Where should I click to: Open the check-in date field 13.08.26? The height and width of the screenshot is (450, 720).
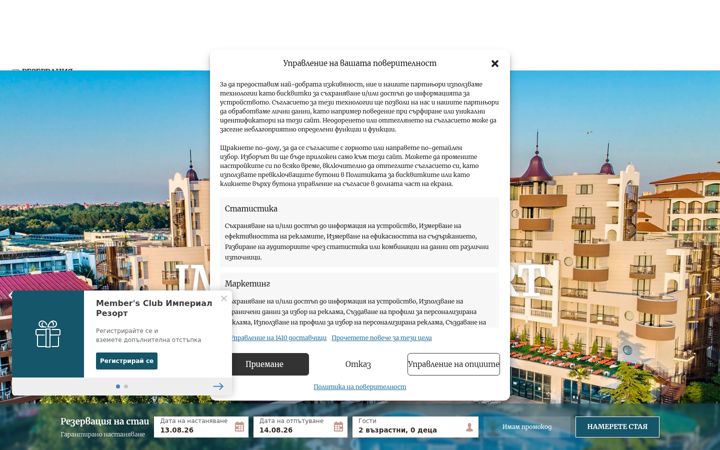(x=201, y=427)
